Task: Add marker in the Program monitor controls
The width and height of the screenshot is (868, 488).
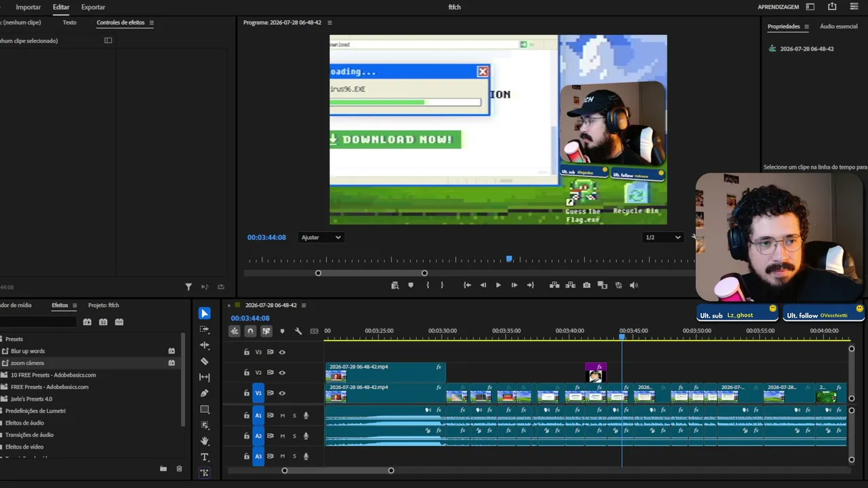Action: point(411,285)
